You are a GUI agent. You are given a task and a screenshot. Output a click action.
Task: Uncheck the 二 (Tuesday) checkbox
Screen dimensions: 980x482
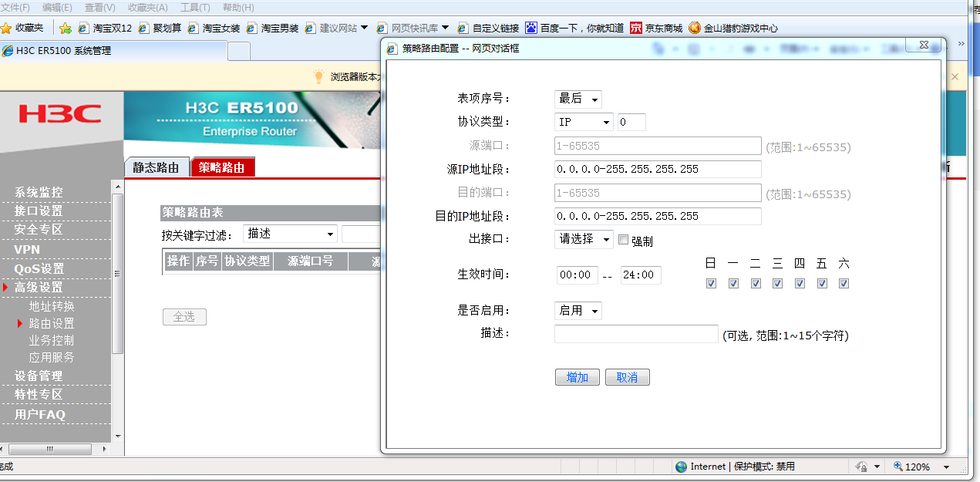[756, 283]
